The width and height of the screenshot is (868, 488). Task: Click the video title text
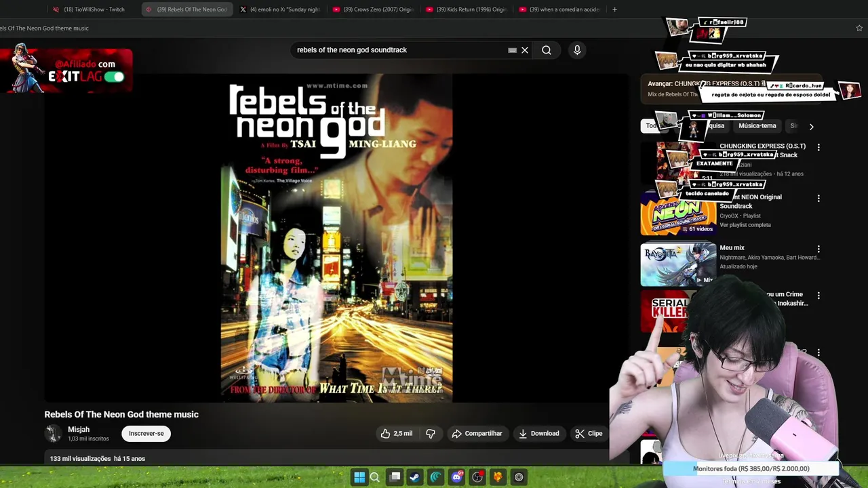pyautogui.click(x=121, y=414)
